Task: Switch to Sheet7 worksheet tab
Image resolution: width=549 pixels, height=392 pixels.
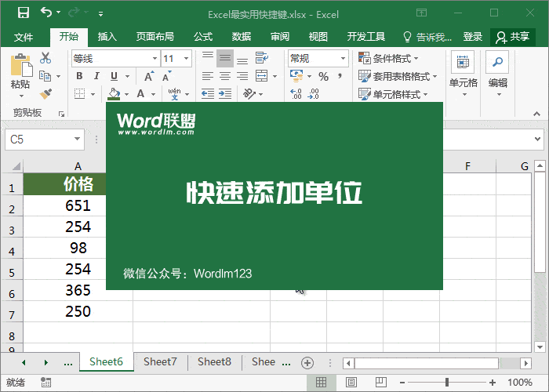Action: (x=160, y=361)
